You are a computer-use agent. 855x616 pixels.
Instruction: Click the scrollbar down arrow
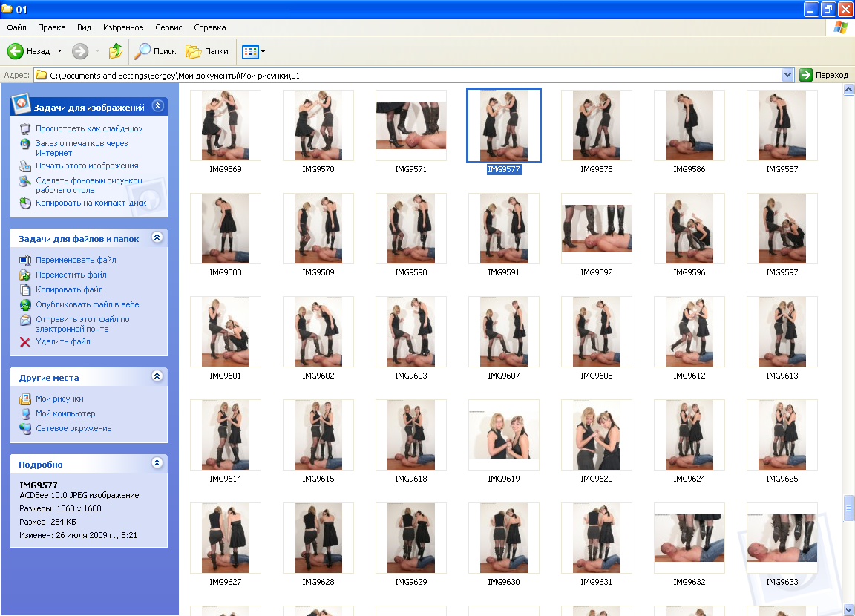click(848, 609)
